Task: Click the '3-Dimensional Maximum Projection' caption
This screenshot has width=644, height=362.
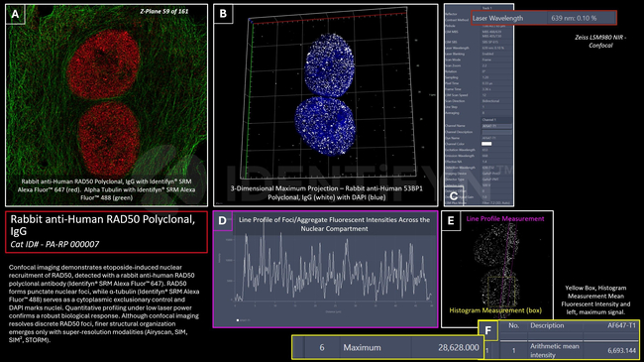Action: coord(327,193)
